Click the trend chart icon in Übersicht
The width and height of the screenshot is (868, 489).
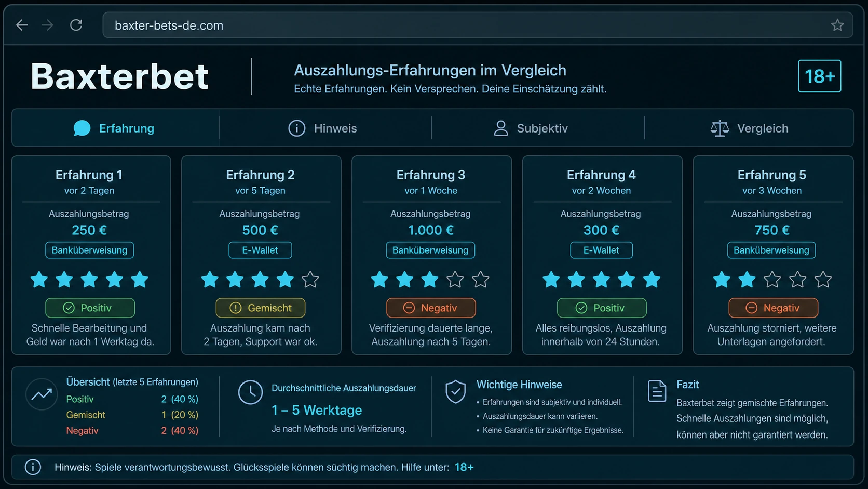coord(42,394)
